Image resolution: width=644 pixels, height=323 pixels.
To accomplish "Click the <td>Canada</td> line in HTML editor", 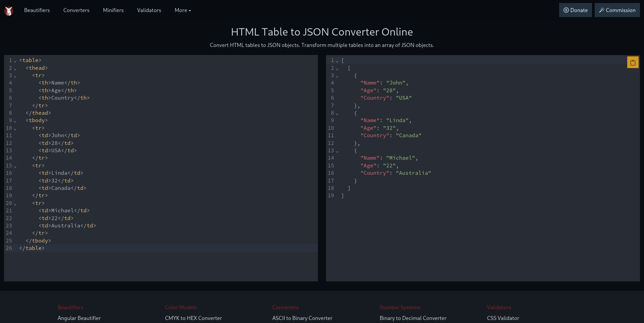I will click(x=62, y=188).
